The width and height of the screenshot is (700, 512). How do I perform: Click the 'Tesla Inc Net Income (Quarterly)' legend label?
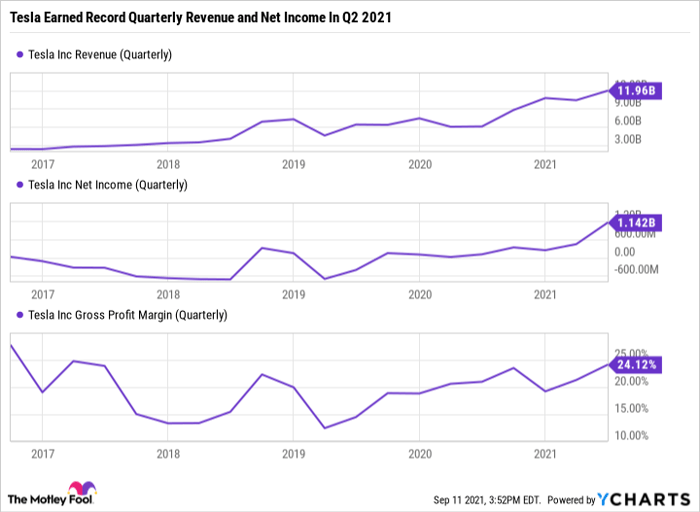pyautogui.click(x=108, y=185)
